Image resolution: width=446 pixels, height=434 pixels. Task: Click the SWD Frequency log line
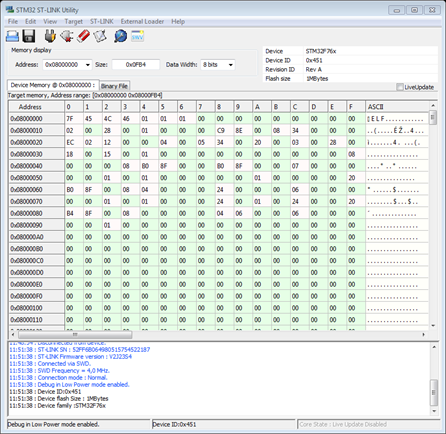pos(59,371)
